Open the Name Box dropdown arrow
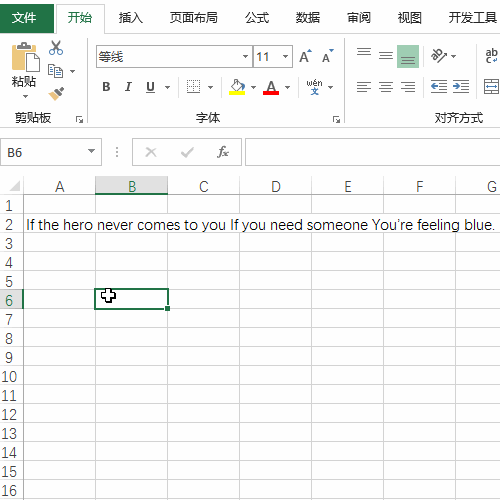The width and height of the screenshot is (500, 500). pyautogui.click(x=91, y=152)
